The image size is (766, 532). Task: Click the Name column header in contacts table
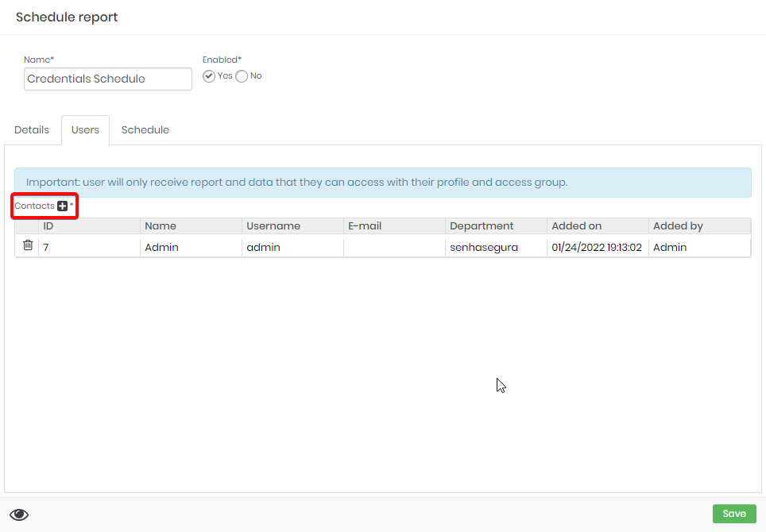pyautogui.click(x=191, y=226)
